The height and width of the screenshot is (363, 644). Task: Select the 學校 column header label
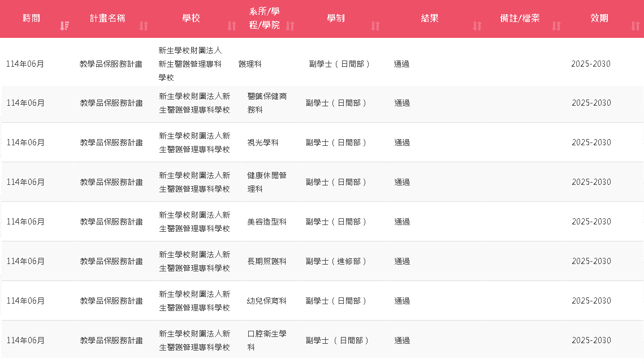coord(191,18)
